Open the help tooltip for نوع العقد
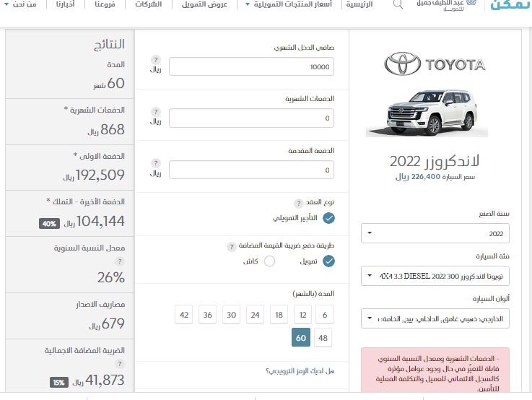This screenshot has height=400, width=532. click(299, 203)
